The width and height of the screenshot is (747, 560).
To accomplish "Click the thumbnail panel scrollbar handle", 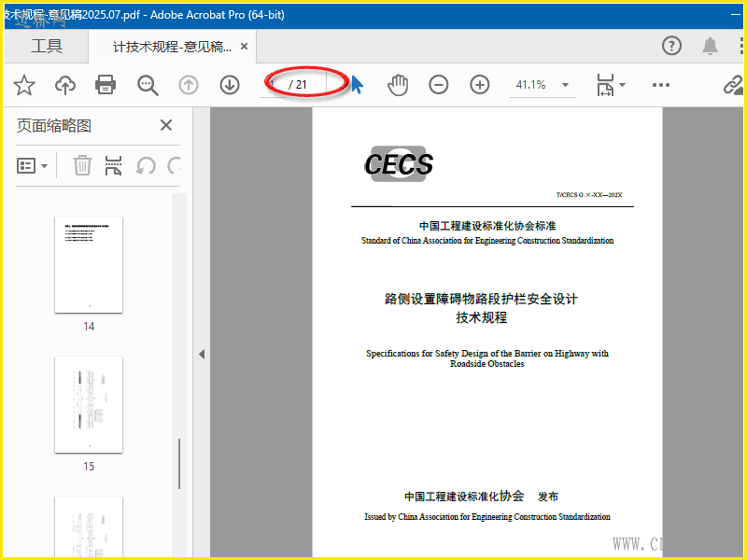I will click(179, 463).
